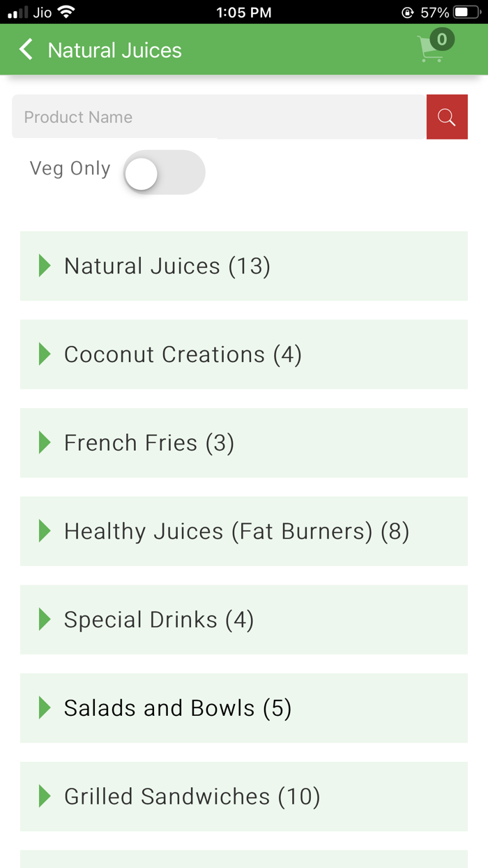488x868 pixels.
Task: Select the Natural Juices title in header
Action: tap(114, 50)
